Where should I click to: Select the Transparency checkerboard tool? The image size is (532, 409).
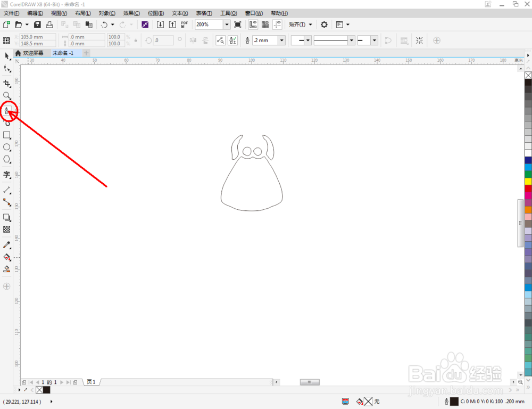[7, 230]
